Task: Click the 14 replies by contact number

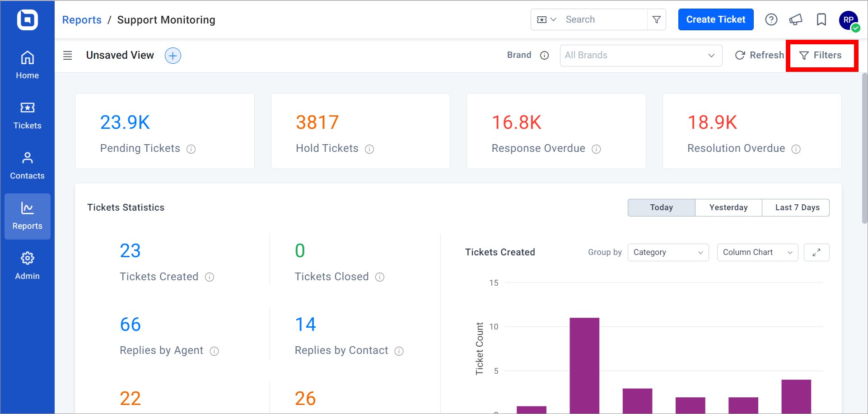Action: [305, 325]
